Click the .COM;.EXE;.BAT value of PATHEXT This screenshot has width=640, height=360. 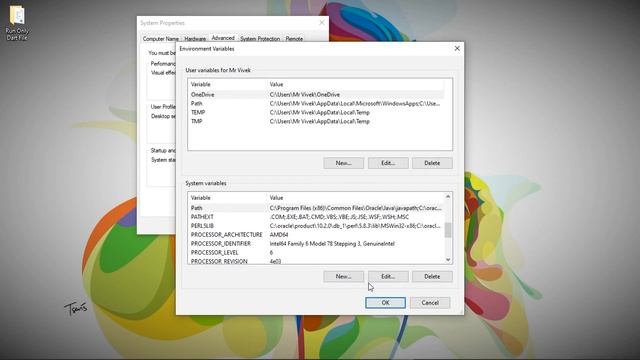(339, 217)
